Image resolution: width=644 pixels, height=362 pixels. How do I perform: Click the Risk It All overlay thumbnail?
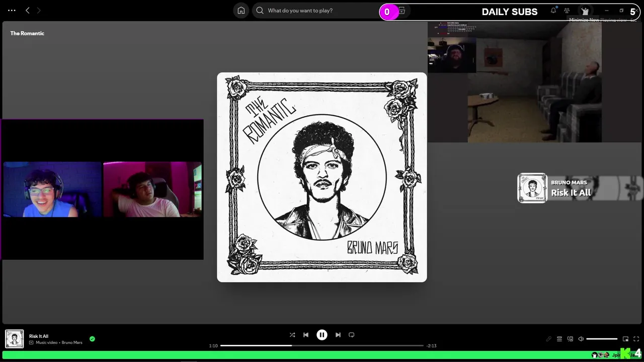point(532,188)
